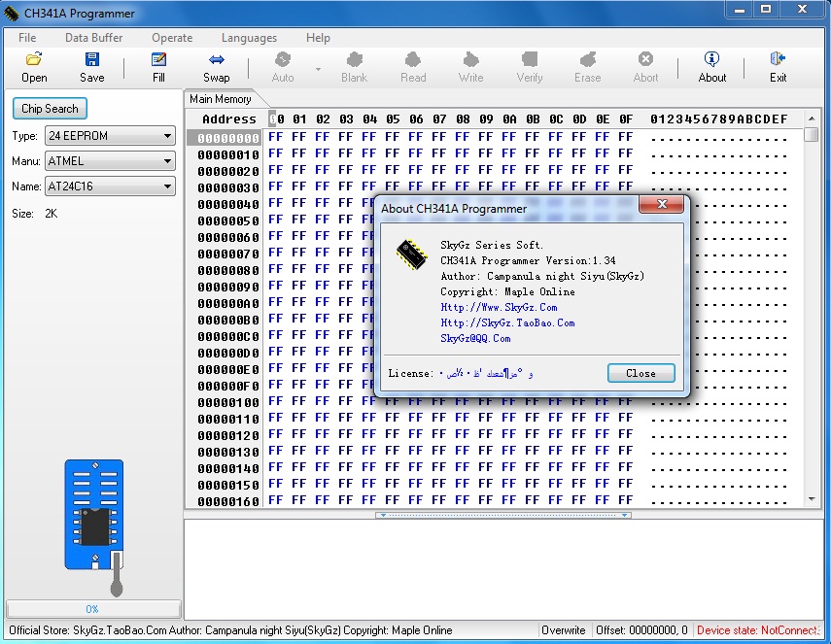
Task: Expand the Name dropdown showing AT24C16
Action: click(110, 186)
